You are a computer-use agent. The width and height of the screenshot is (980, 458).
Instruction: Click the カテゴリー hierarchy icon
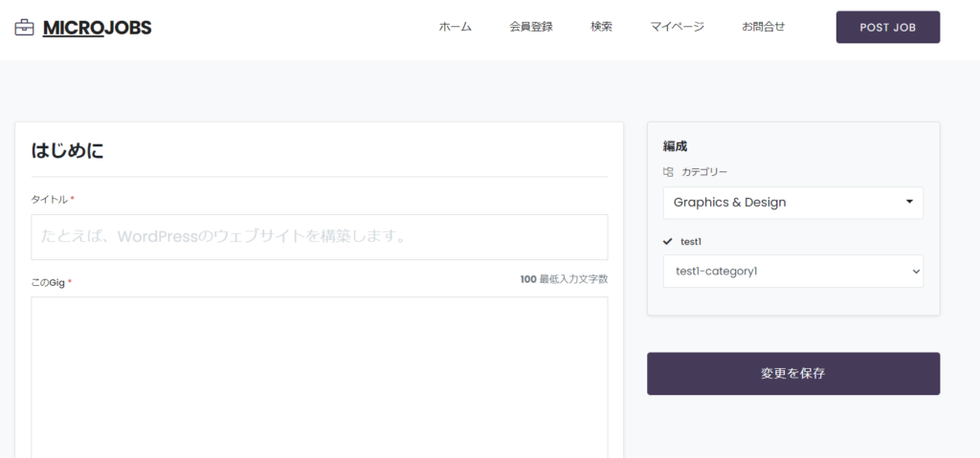click(668, 172)
